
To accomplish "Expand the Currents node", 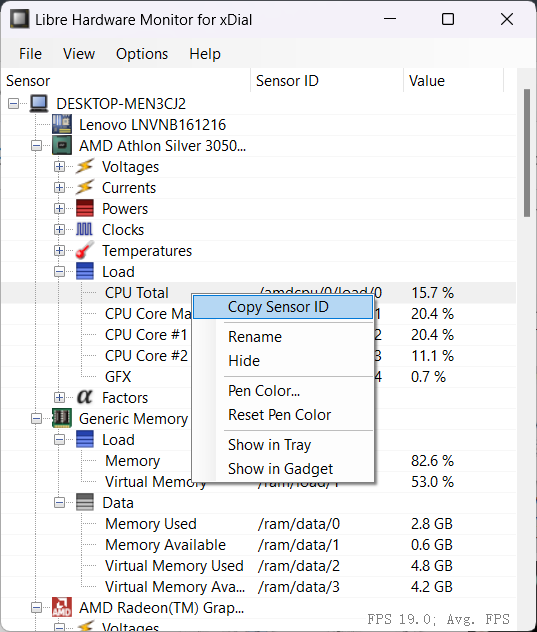I will pyautogui.click(x=59, y=187).
